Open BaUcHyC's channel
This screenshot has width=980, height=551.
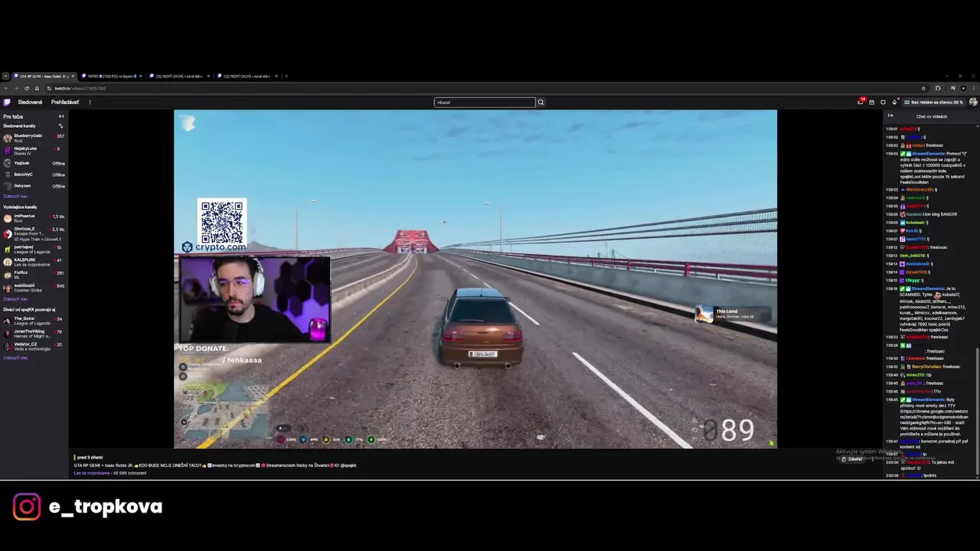click(34, 174)
